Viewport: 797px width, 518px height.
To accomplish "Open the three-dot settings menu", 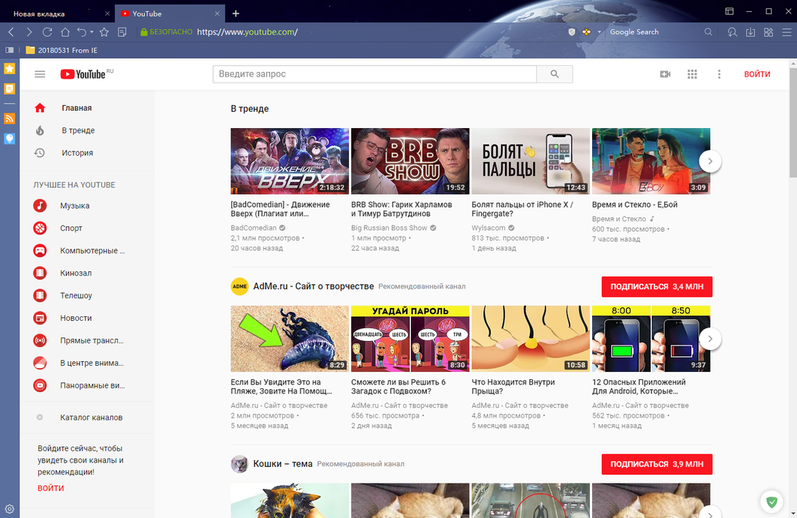I will click(x=719, y=74).
